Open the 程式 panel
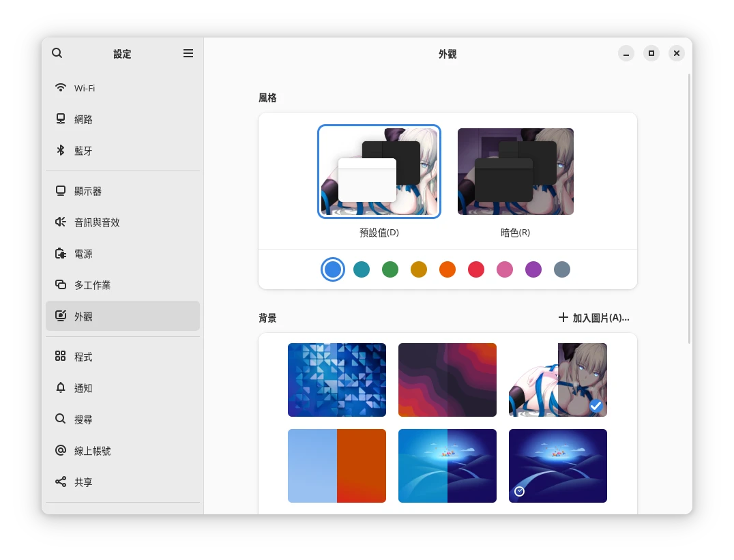Viewport: 734px width, 560px height. (123, 357)
